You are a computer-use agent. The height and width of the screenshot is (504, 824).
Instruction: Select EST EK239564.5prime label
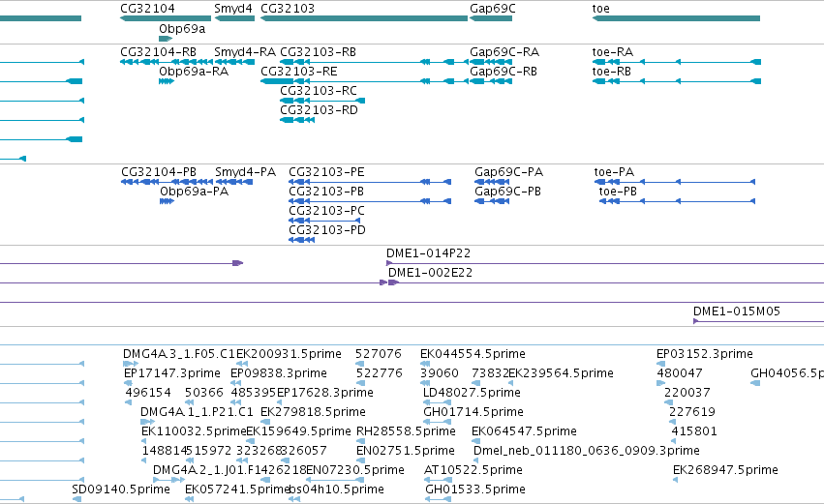pos(561,373)
